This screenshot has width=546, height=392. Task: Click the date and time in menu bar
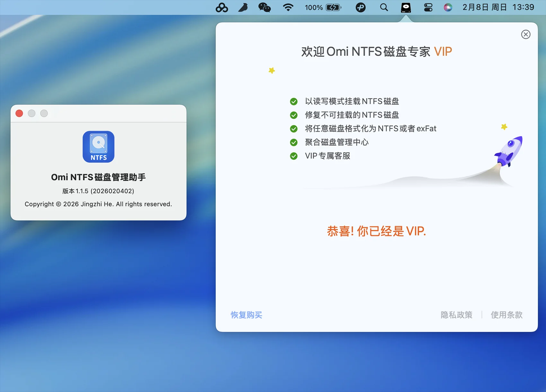498,7
